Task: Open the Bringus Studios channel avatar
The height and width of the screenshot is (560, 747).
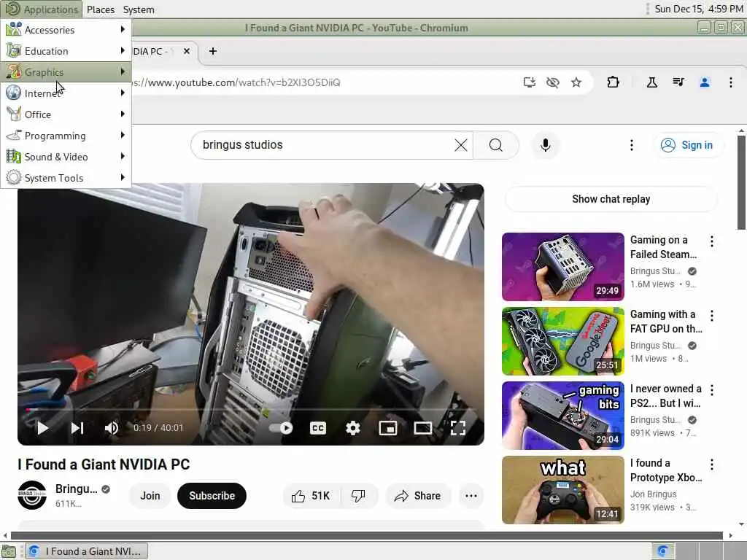Action: 32,495
